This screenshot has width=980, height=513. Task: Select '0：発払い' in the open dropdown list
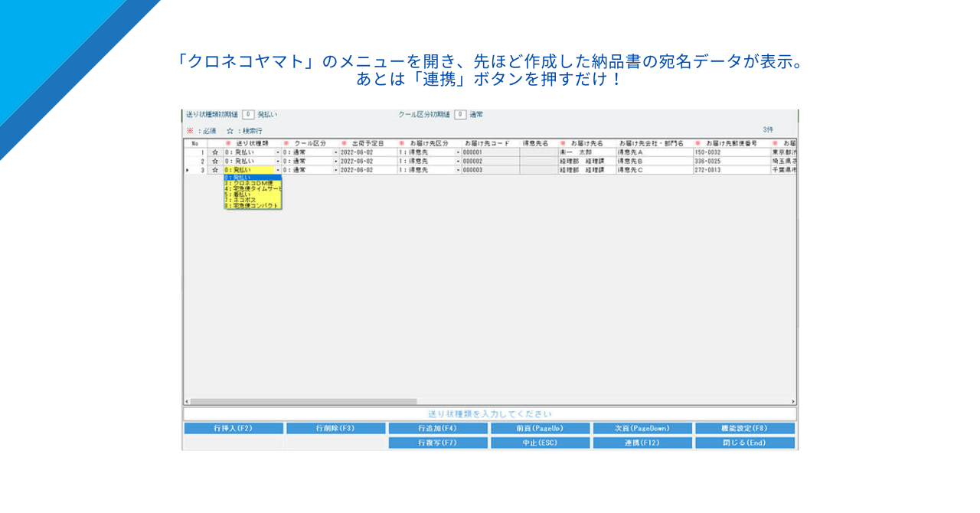pos(253,178)
